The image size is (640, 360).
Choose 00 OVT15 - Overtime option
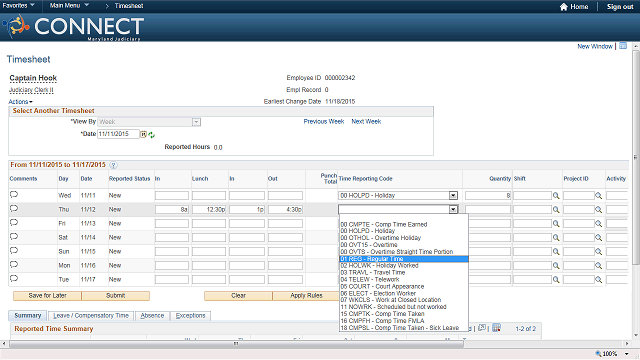[x=404, y=245]
